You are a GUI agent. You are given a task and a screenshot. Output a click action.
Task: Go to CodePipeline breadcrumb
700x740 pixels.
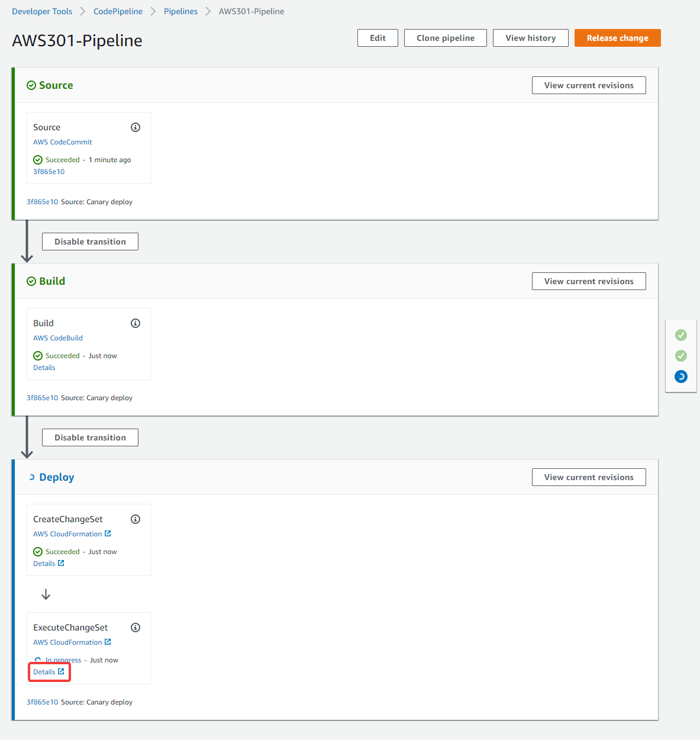[118, 11]
